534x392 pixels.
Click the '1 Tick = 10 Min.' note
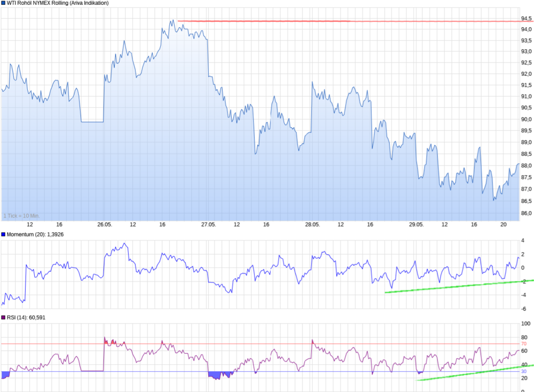(21, 216)
